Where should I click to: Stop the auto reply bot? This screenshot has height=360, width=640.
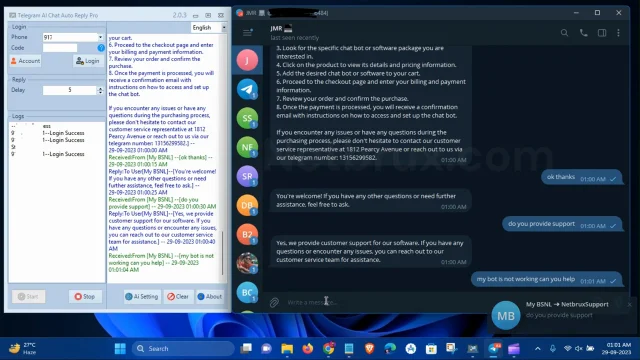(x=85, y=296)
